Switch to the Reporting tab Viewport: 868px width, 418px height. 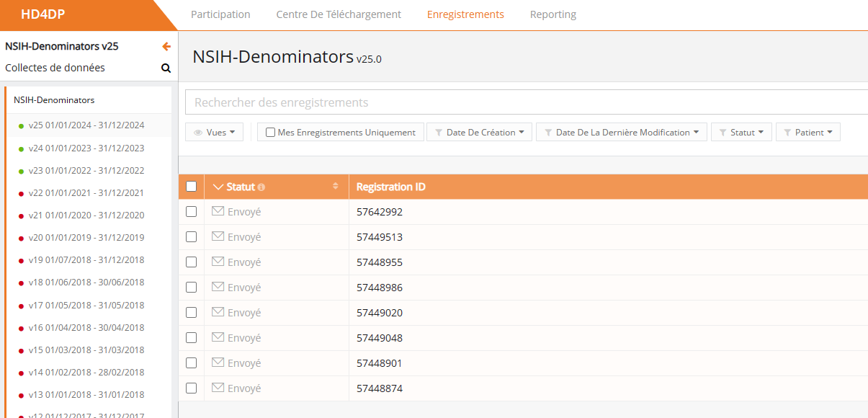click(552, 14)
